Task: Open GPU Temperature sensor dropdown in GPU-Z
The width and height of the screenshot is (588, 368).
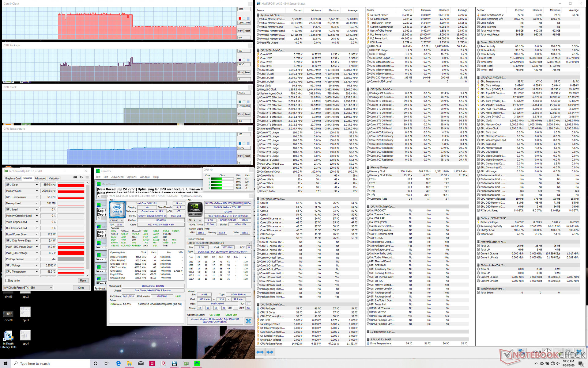Action: (37, 197)
